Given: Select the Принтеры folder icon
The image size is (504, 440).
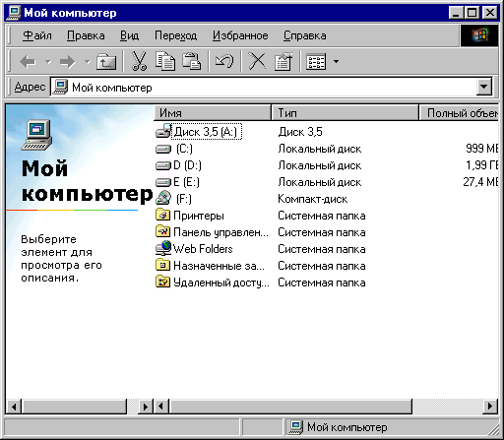Looking at the screenshot, I should (163, 215).
